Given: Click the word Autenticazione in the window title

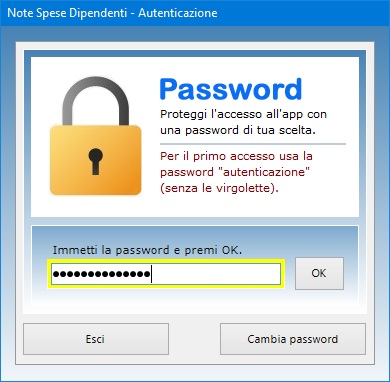Looking at the screenshot, I should (178, 13).
